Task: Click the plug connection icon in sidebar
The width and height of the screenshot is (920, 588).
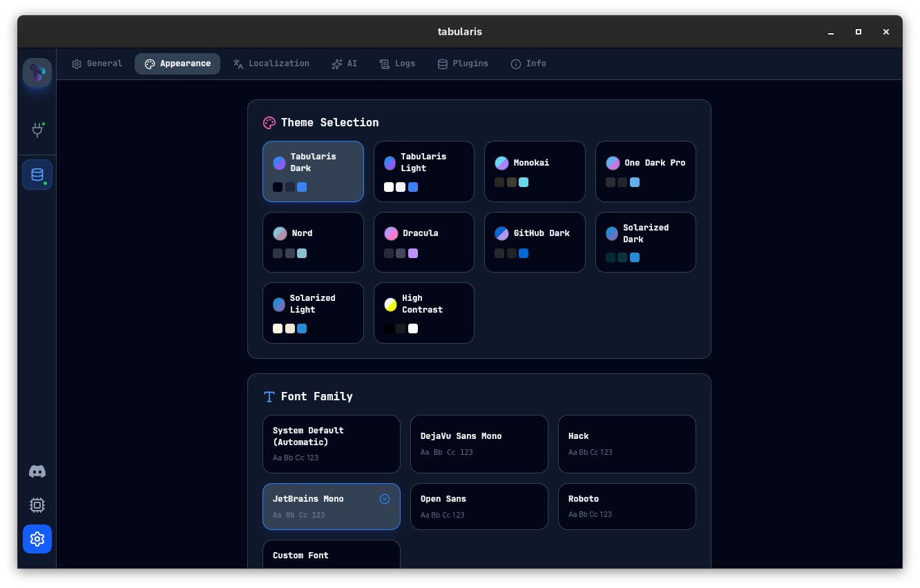Action: (x=37, y=130)
